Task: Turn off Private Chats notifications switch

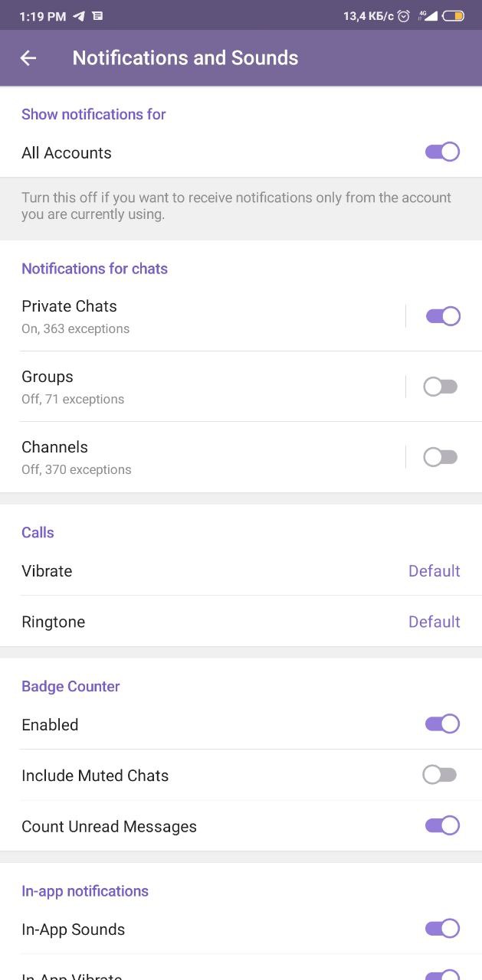Action: coord(442,316)
